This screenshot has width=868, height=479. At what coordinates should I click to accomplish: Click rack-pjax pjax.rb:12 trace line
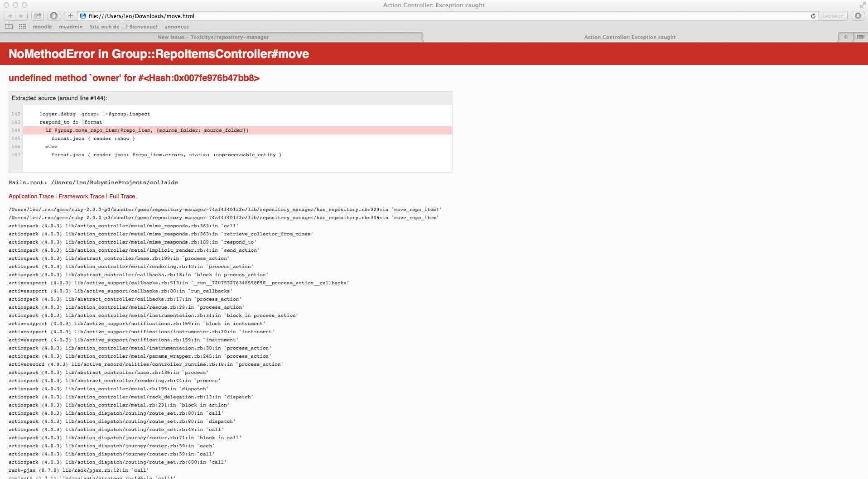pos(78,470)
